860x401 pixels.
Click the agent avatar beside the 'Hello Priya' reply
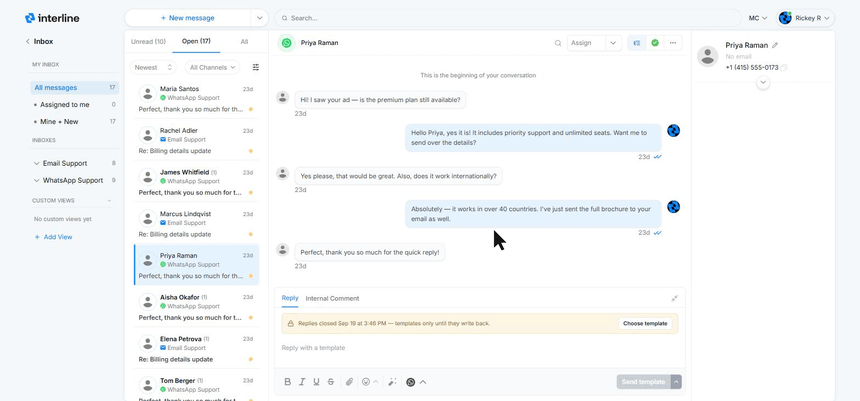point(674,131)
